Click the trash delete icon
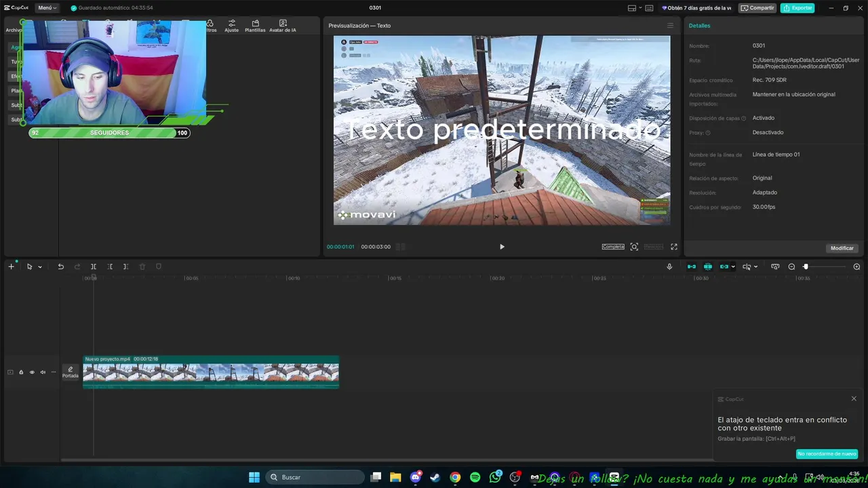868x488 pixels. click(x=142, y=266)
